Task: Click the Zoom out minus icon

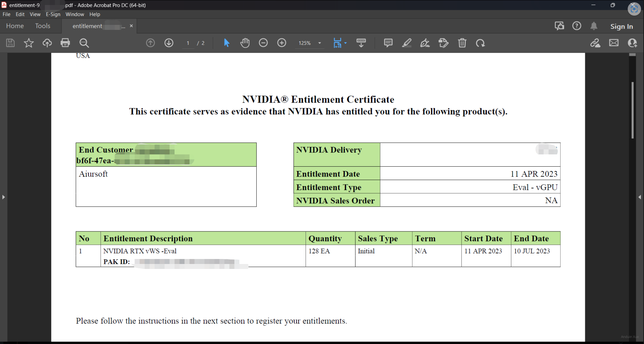Action: click(263, 43)
